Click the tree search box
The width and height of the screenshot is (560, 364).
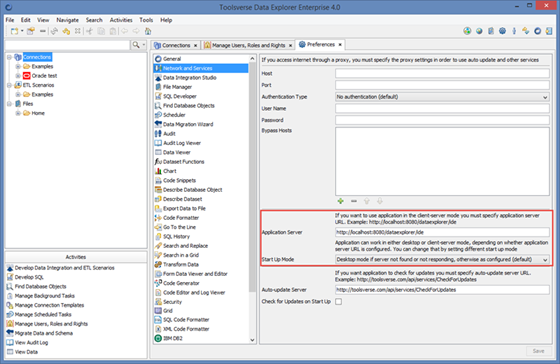(67, 45)
